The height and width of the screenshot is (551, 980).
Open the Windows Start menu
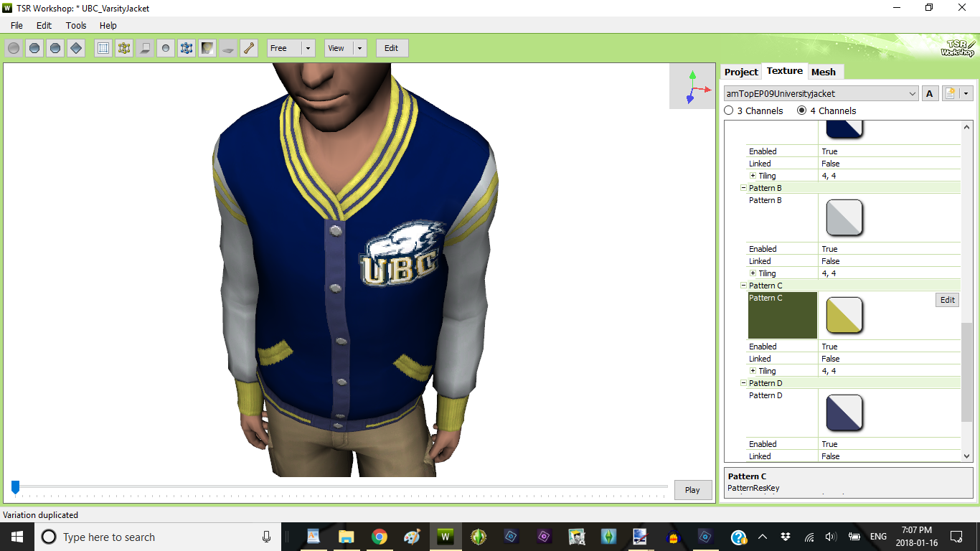point(17,537)
